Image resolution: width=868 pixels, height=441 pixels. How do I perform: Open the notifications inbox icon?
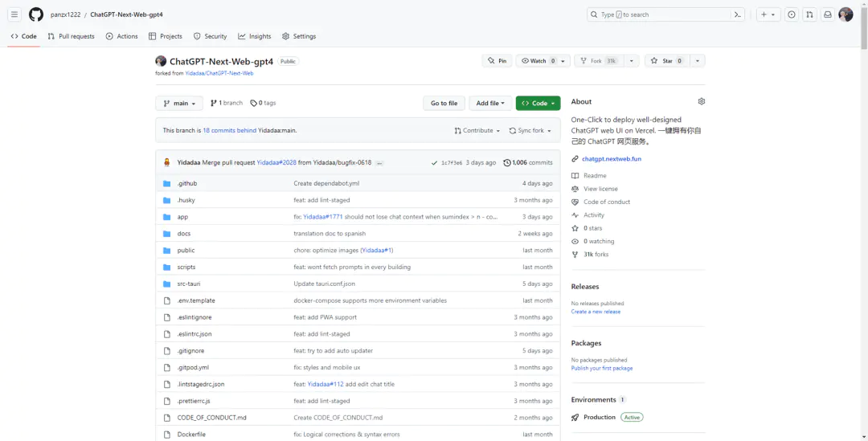(x=827, y=14)
